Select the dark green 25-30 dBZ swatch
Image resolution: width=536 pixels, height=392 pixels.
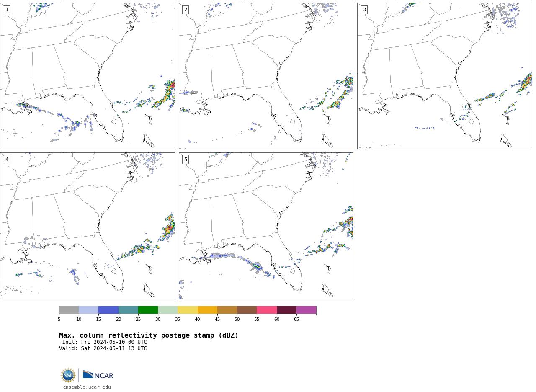[148, 310]
